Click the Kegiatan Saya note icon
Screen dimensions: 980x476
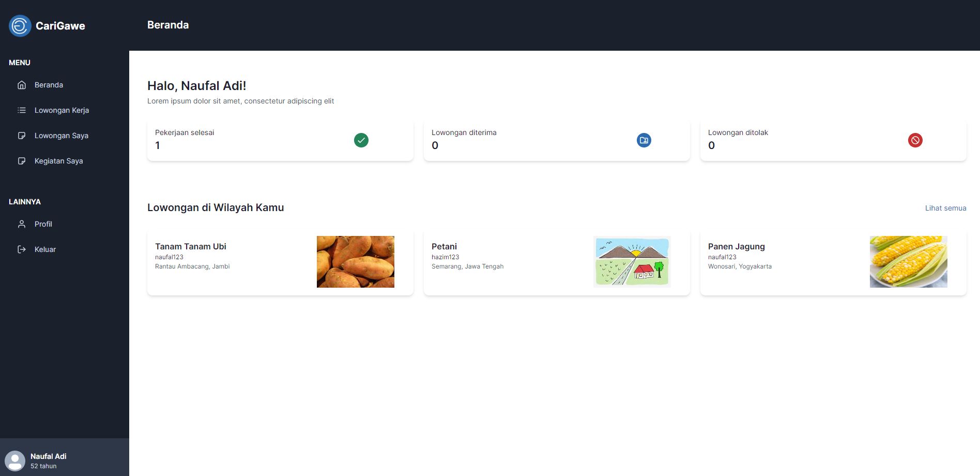[22, 161]
